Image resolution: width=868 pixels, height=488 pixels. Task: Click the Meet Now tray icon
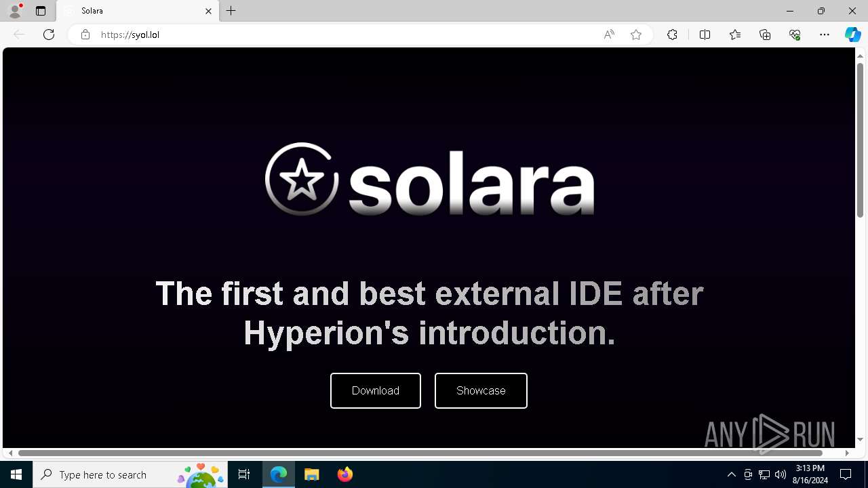[748, 474]
